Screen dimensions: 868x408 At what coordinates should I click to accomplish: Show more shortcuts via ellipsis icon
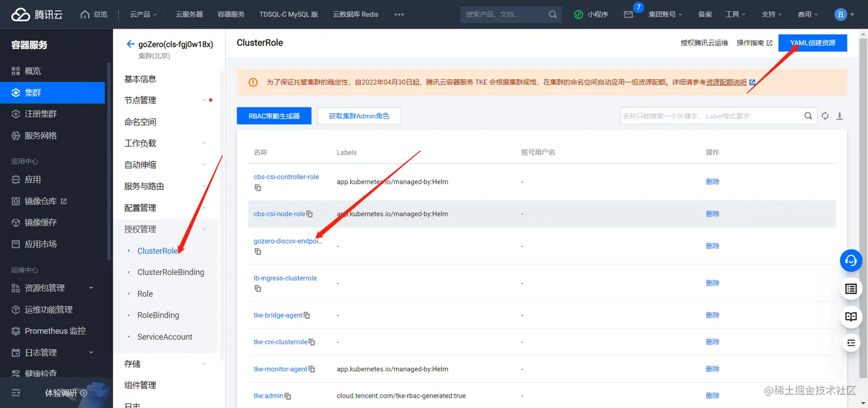click(x=399, y=14)
